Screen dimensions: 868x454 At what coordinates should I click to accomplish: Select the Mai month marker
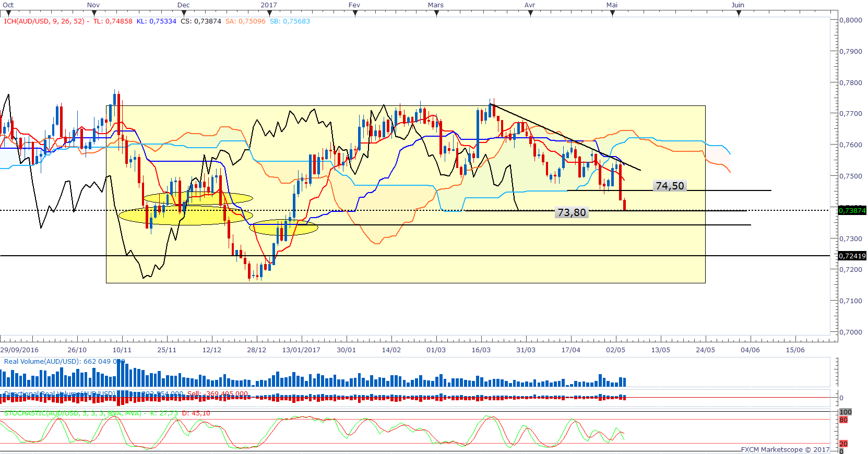tap(612, 5)
